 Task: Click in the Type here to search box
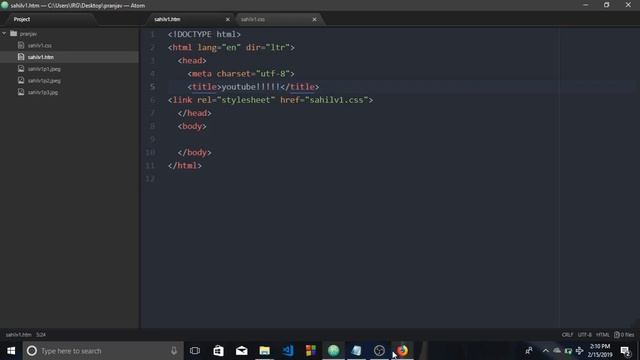coord(104,351)
